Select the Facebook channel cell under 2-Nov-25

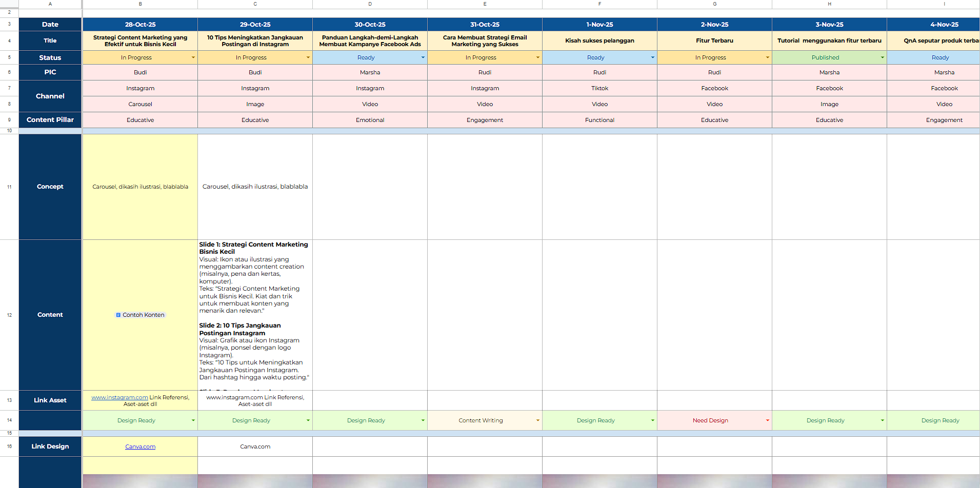point(714,88)
